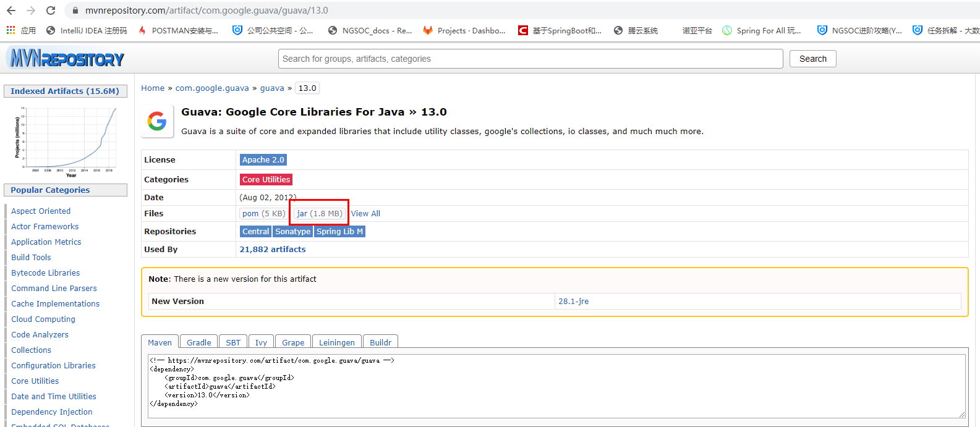Viewport: 980px width, 427px height.
Task: Open Configuration Libraries category
Action: (53, 365)
